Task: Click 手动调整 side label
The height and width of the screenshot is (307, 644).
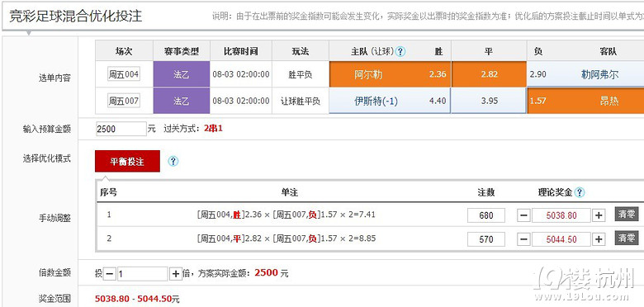Action: 54,218
